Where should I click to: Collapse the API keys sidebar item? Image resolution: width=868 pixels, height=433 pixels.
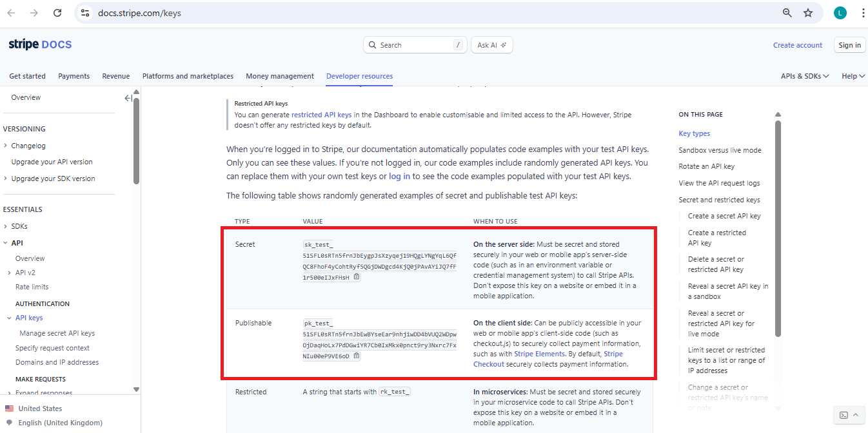click(x=10, y=318)
